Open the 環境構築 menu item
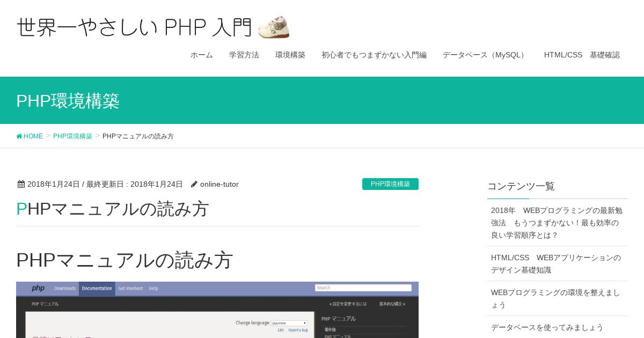The height and width of the screenshot is (338, 644). pos(290,55)
